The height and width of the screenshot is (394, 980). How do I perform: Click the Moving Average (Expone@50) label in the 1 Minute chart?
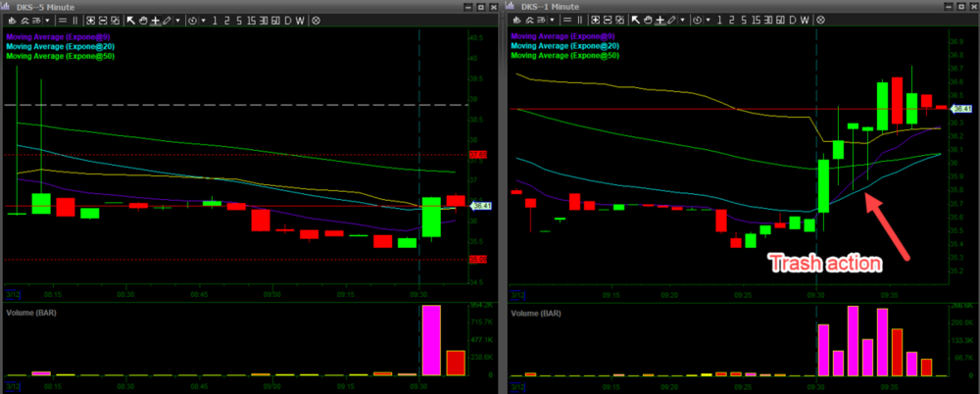[x=565, y=56]
